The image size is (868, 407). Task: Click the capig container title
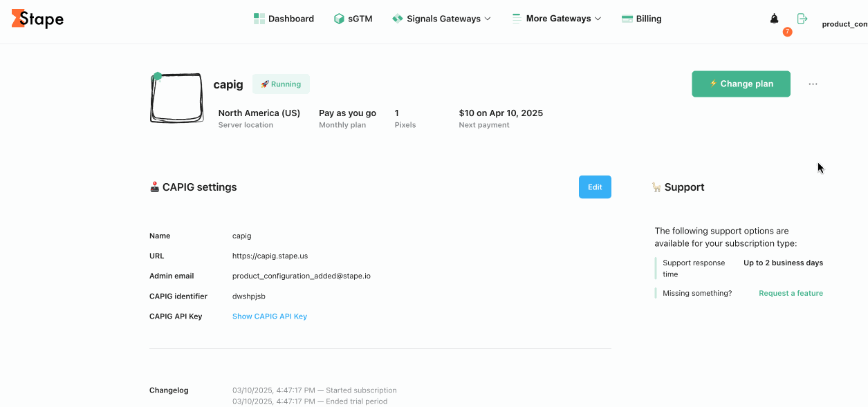228,84
